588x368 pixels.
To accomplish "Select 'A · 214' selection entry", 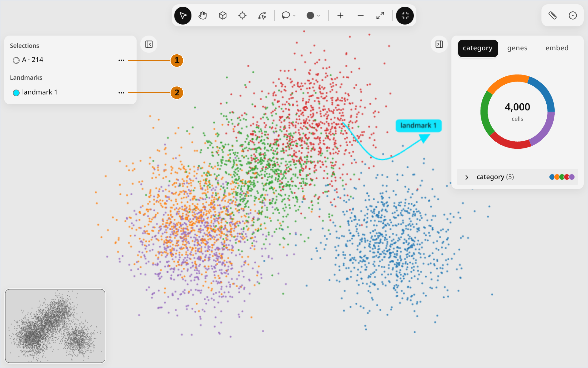I will [x=32, y=60].
